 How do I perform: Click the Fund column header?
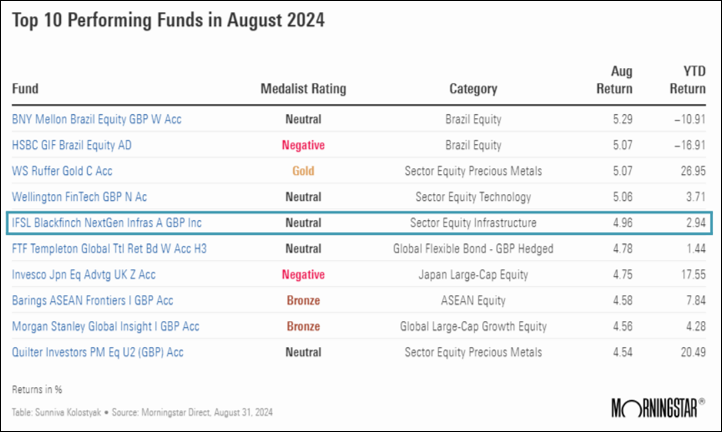(x=25, y=88)
